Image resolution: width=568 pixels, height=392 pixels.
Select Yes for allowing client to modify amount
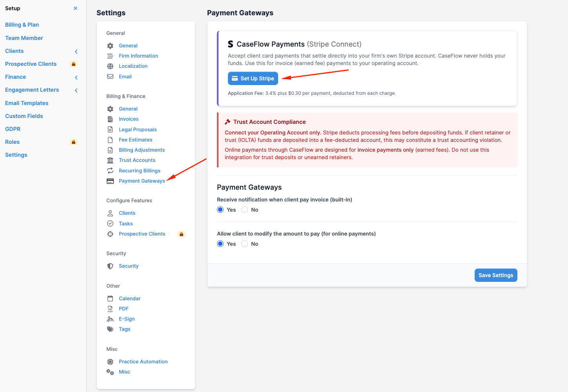220,244
